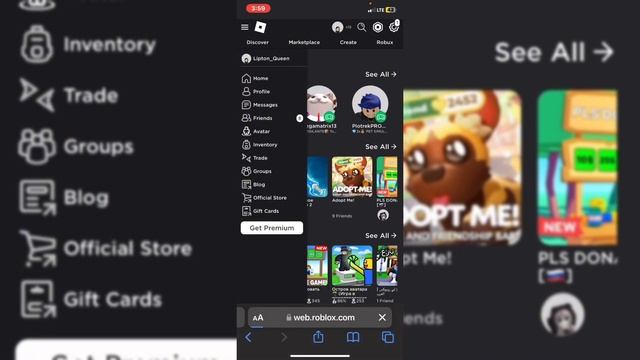Open Profile in the phone sidebar
640x360 pixels.
256,91
